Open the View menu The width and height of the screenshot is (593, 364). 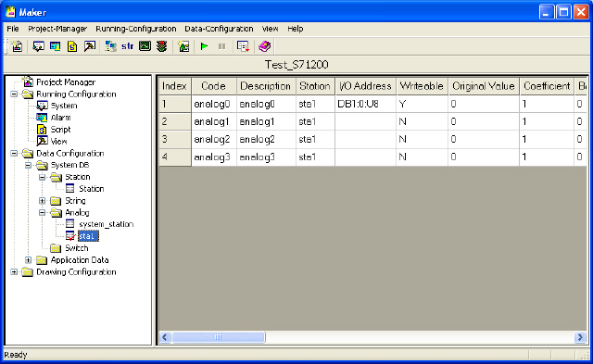coord(270,29)
